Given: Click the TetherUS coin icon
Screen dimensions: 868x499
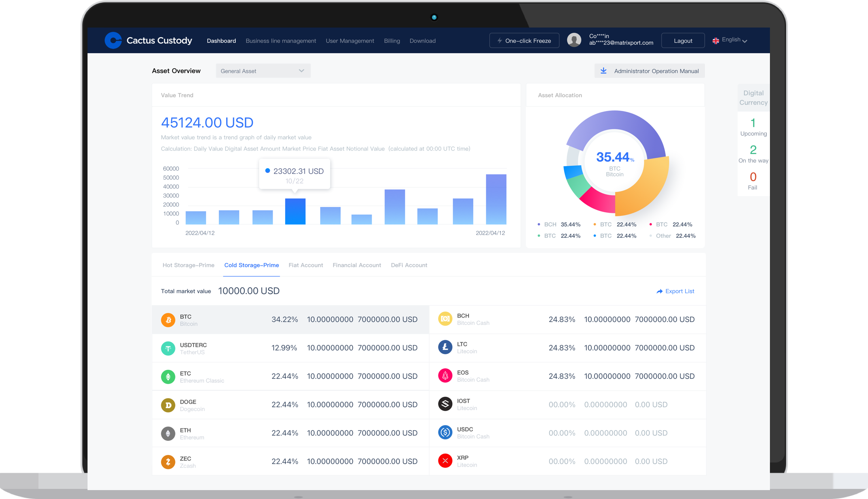Looking at the screenshot, I should click(x=168, y=348).
